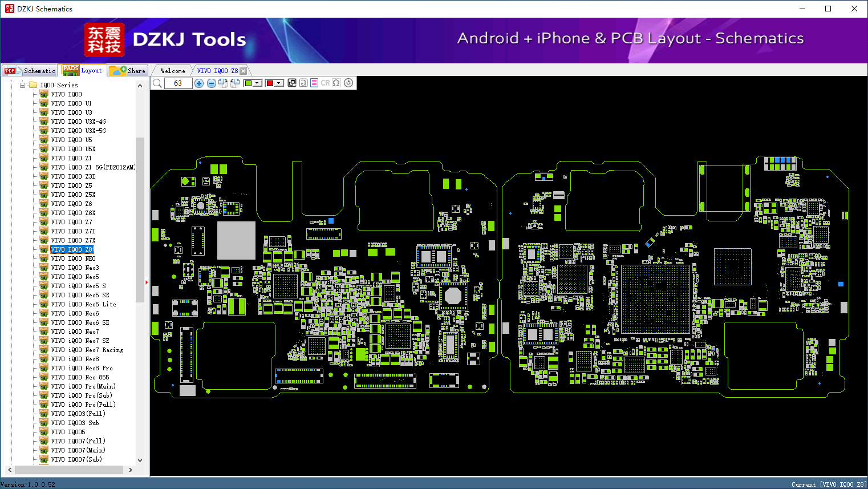This screenshot has width=868, height=489.
Task: Click tree scroll down arrow
Action: point(140,460)
